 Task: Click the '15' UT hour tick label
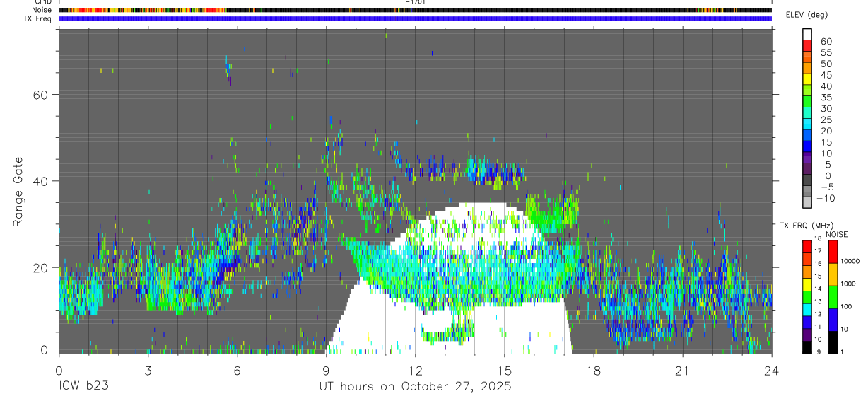click(x=504, y=371)
